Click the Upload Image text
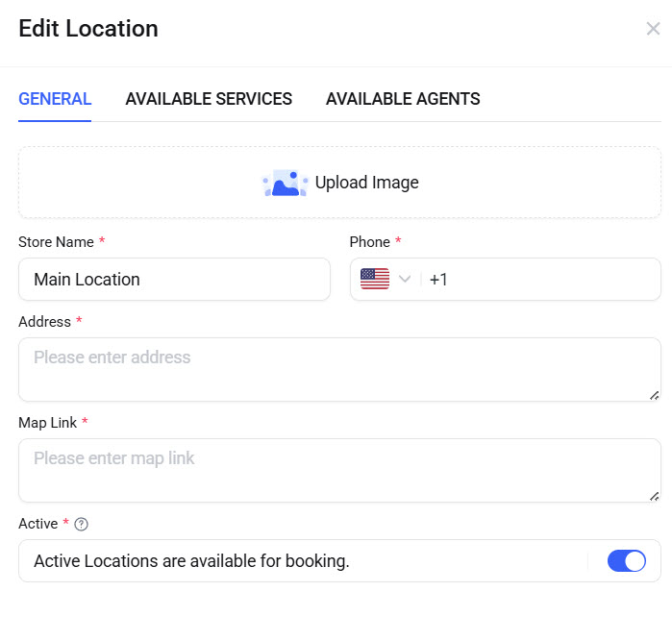The image size is (672, 641). point(366,183)
